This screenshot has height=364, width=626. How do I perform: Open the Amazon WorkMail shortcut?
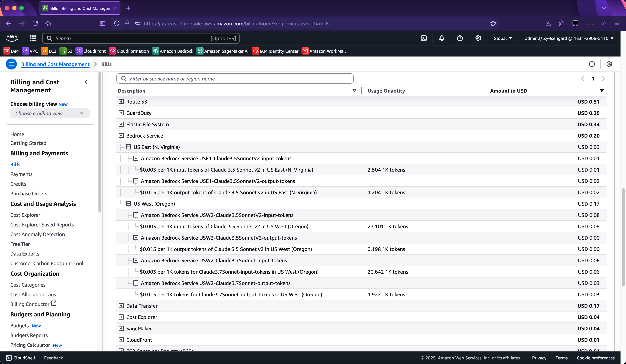(x=324, y=51)
